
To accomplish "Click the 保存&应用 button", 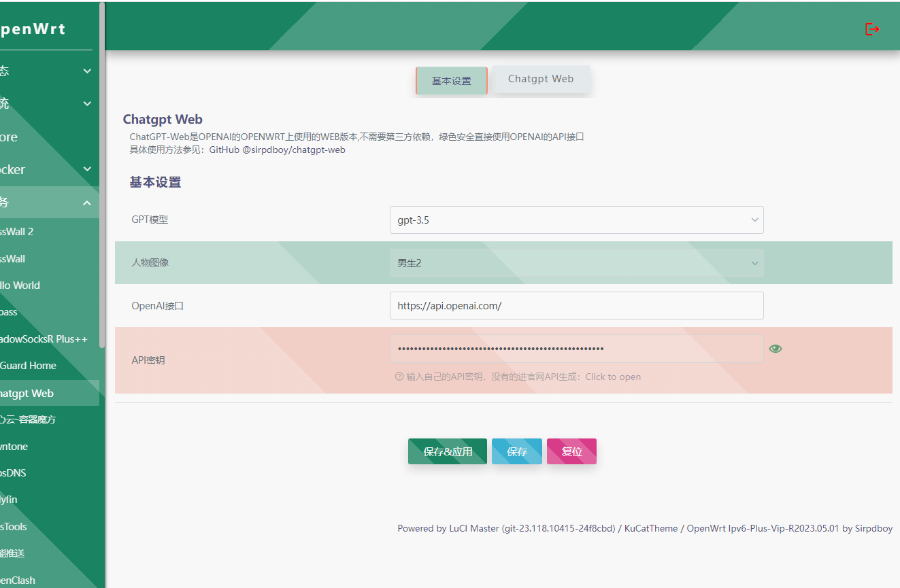I will point(448,451).
